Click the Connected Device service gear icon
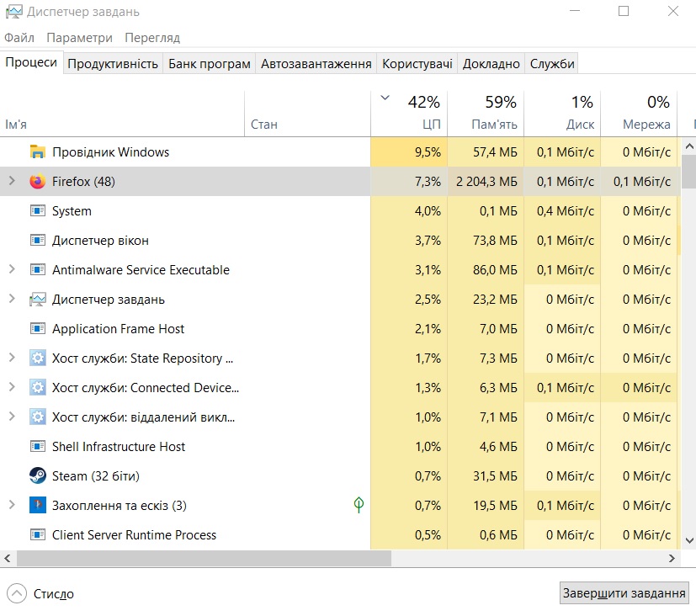 pyautogui.click(x=38, y=388)
